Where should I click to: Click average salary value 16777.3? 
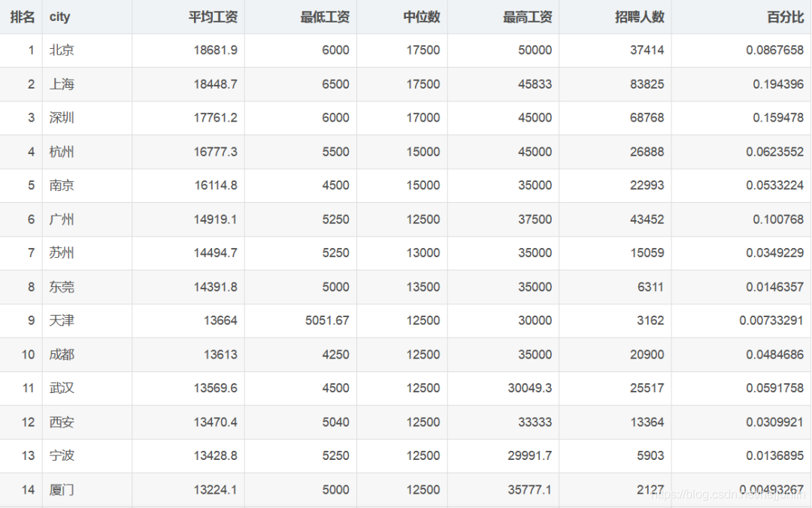click(216, 152)
